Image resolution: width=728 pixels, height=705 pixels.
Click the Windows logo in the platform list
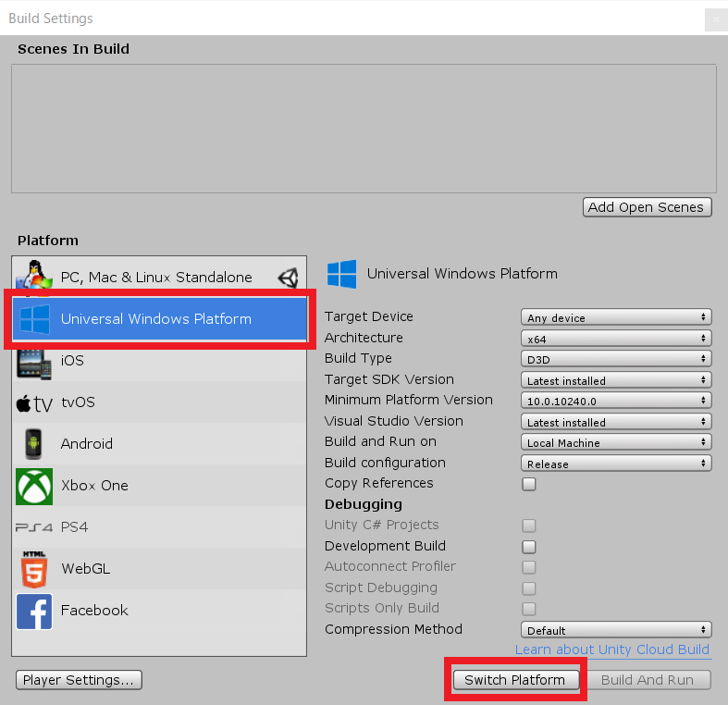click(35, 319)
